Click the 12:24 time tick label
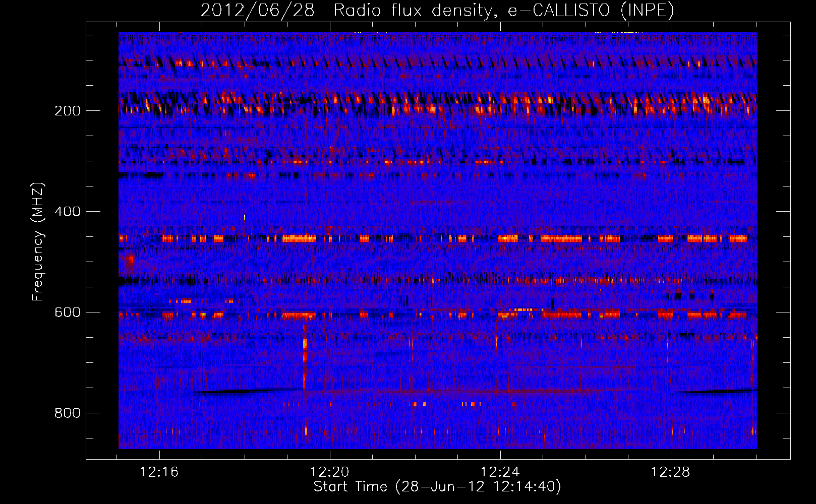The height and width of the screenshot is (504, 816). click(x=500, y=472)
